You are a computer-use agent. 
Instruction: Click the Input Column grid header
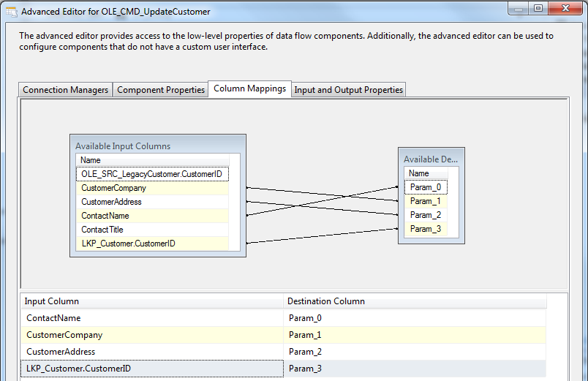click(x=152, y=301)
